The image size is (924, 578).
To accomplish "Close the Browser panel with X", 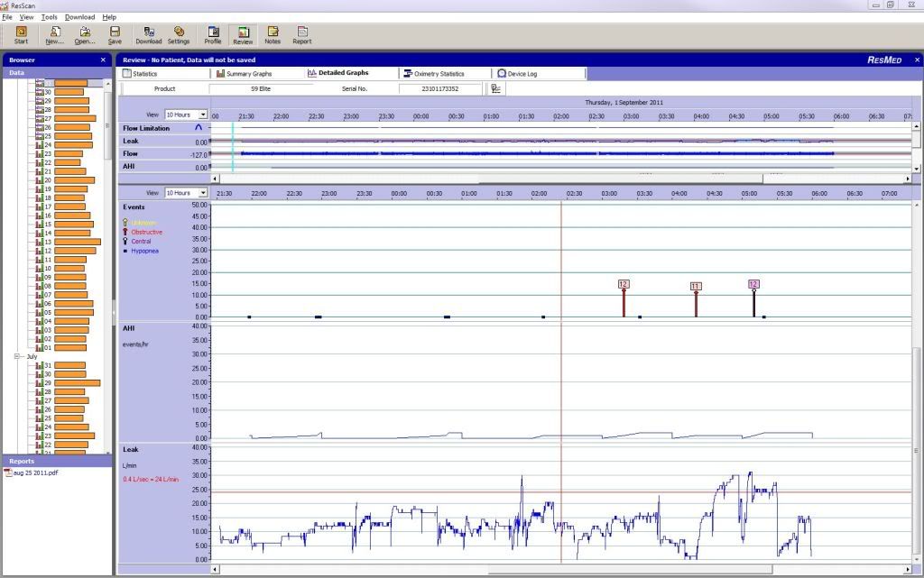I will pos(103,60).
